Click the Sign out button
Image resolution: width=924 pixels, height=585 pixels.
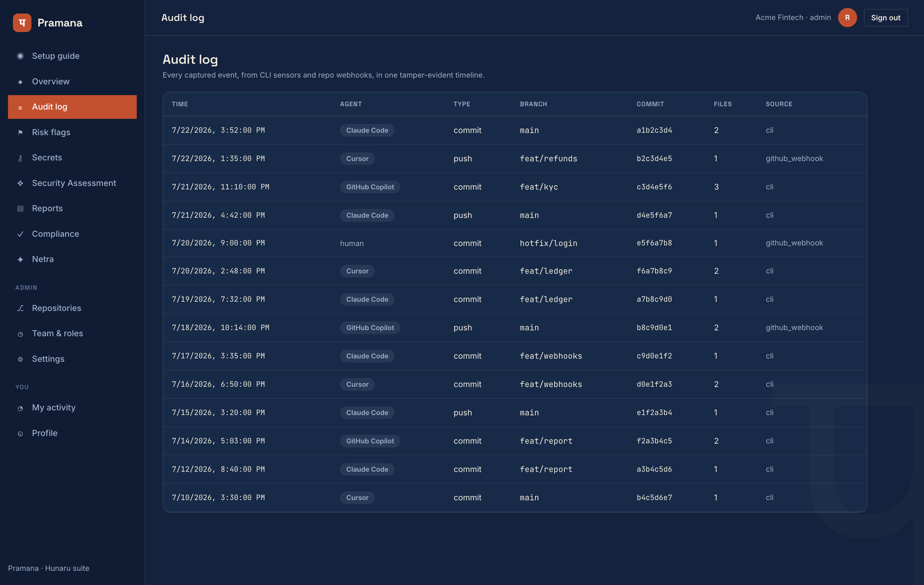tap(885, 18)
